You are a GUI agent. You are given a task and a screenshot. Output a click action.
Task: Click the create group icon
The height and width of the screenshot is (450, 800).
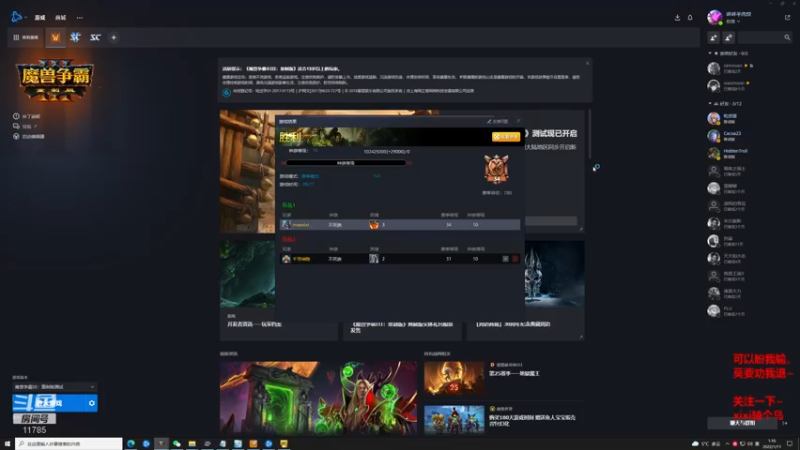tap(729, 37)
